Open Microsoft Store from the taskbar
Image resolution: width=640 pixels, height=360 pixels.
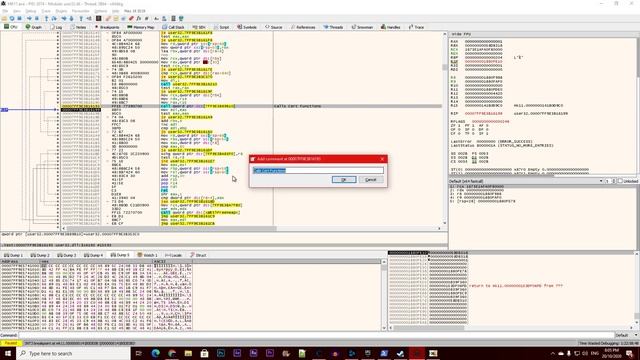coord(204,353)
